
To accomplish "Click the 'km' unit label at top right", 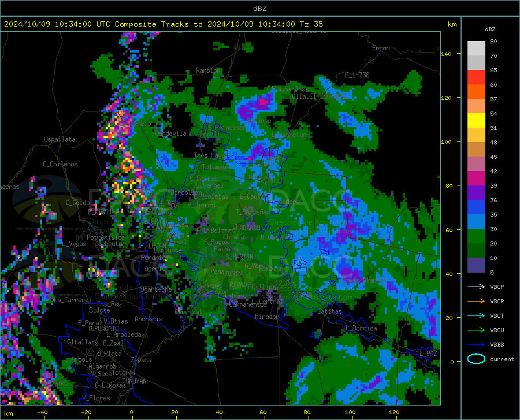I will 452,24.
